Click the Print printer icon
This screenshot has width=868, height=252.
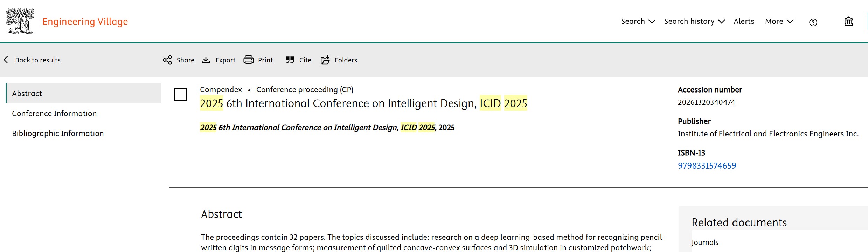pos(249,60)
